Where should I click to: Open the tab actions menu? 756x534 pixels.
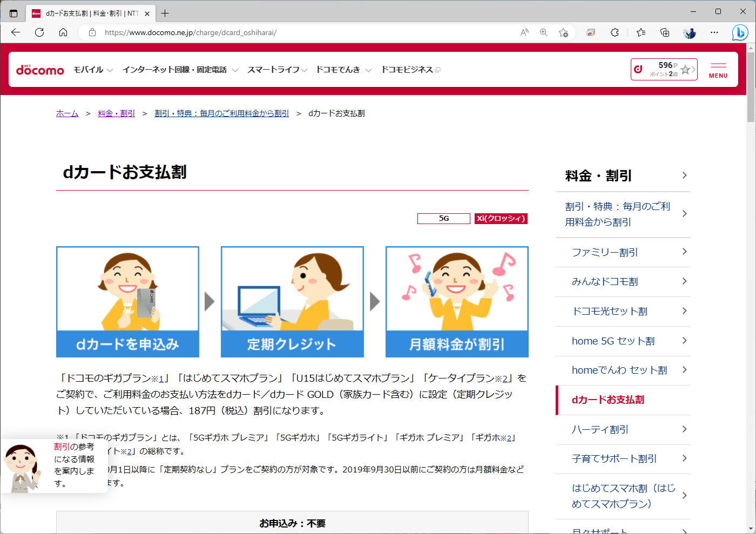point(13,13)
